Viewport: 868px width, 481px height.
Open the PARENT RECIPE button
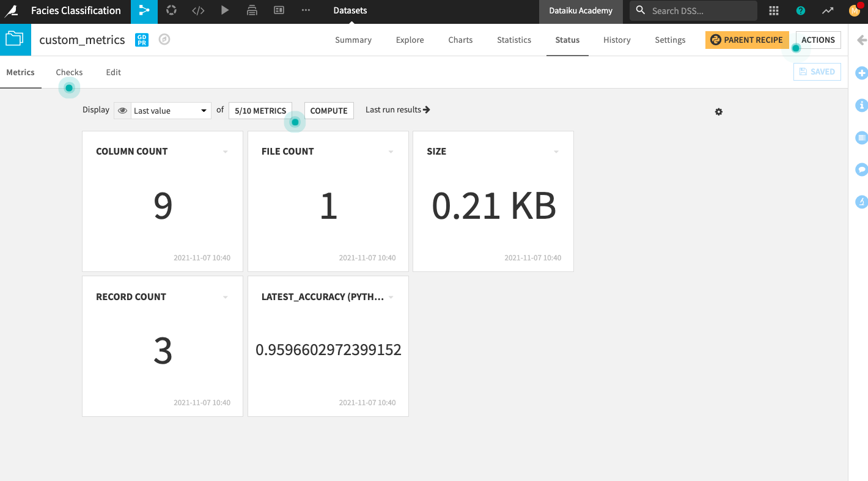pos(747,39)
